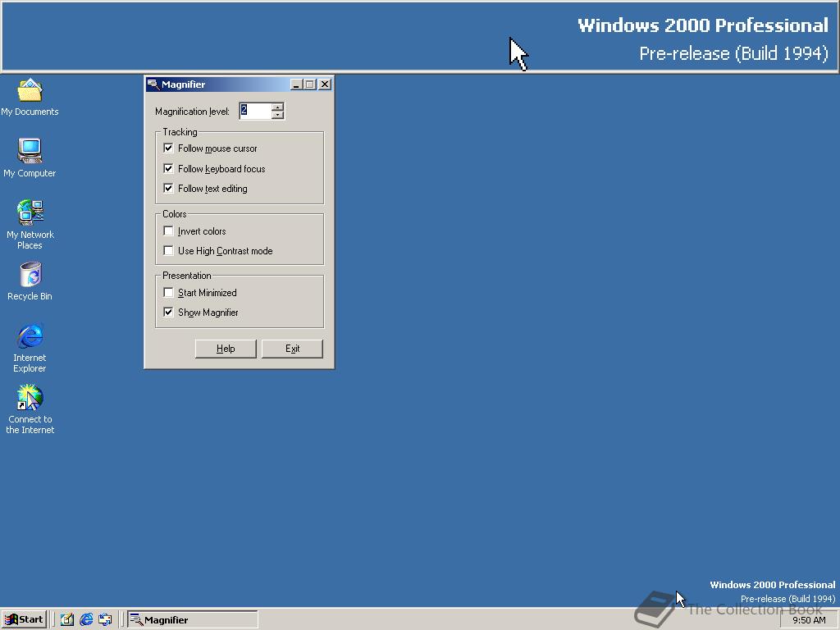Click the Magnifier window title bar

pos(239,84)
